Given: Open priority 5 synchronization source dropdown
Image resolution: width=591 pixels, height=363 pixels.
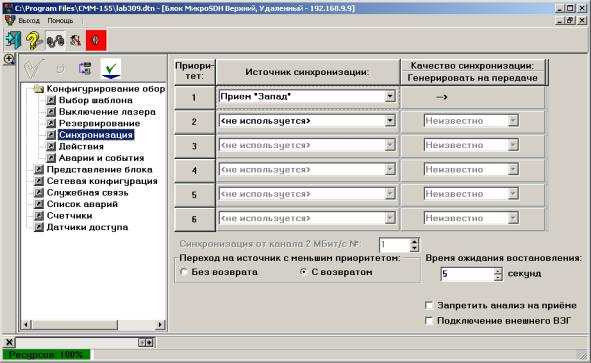Looking at the screenshot, I should [x=390, y=194].
